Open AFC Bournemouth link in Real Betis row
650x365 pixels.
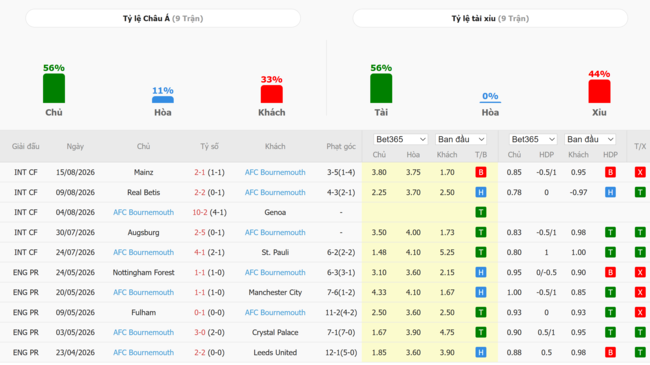pos(275,192)
